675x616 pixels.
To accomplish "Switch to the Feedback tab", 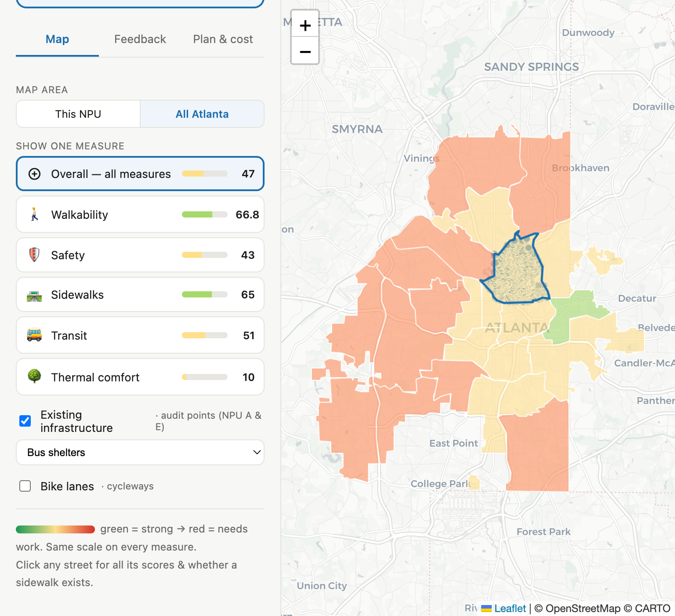I will click(140, 39).
